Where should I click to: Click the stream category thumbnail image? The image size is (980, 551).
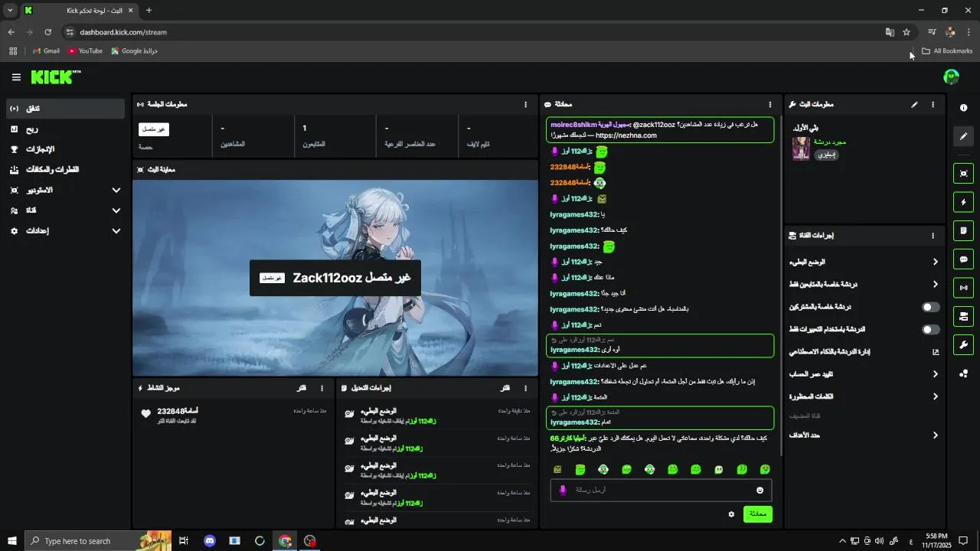click(x=801, y=148)
